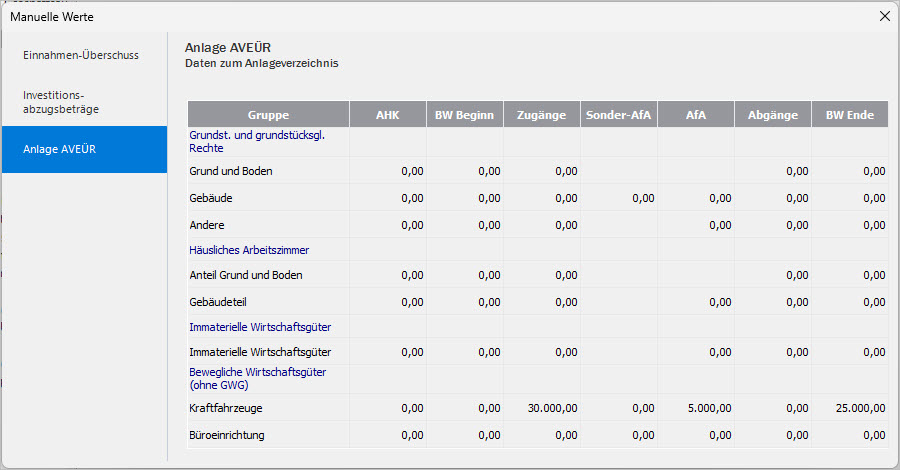Select BW Ende cell for Kraftfahrzeuge
This screenshot has width=900, height=470.
tap(849, 408)
